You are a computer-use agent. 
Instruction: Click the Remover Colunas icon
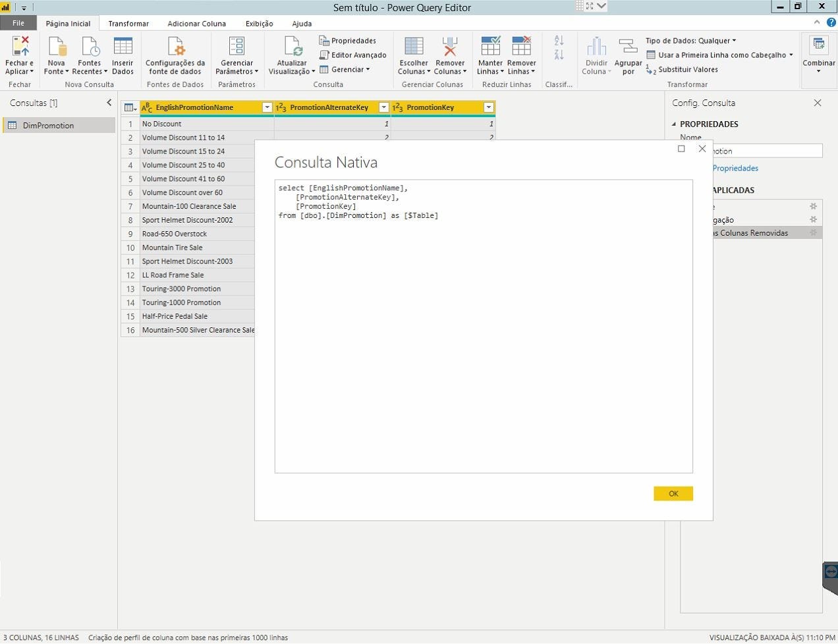click(450, 47)
